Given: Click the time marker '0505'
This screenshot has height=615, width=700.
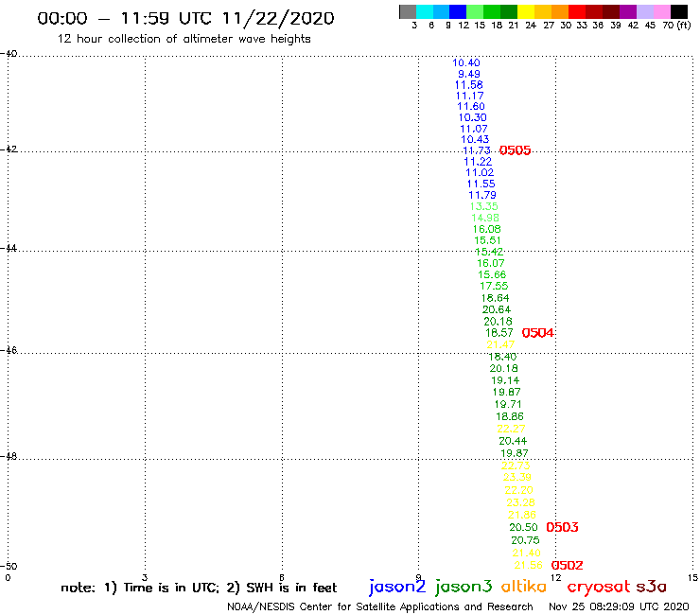Looking at the screenshot, I should pyautogui.click(x=515, y=150).
